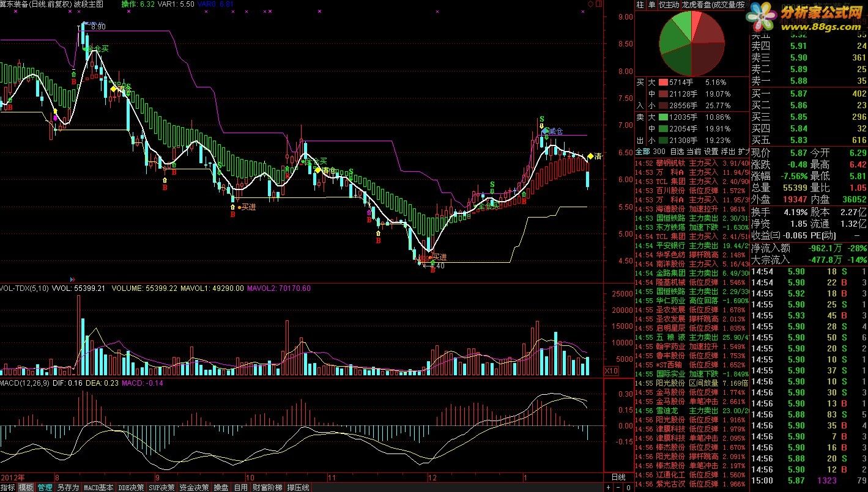Select the 柱 tab above the pie chart
Screen dimensions: 868x492
pos(640,4)
